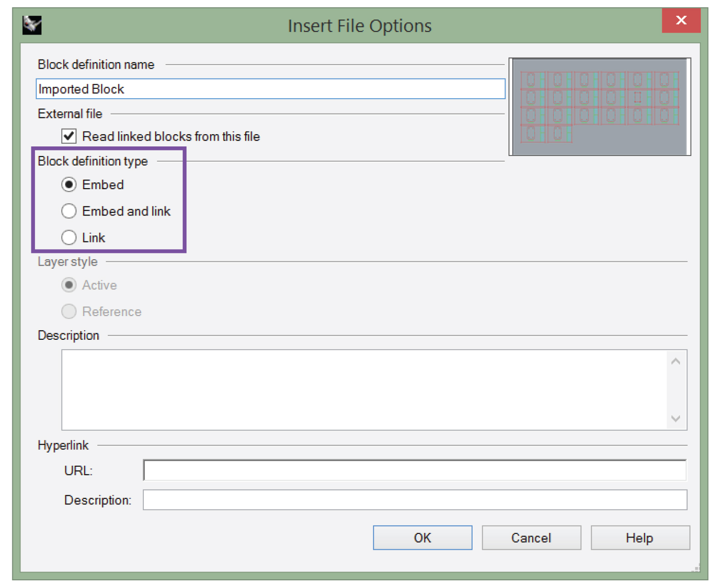
Task: Click the Rhino application icon in title bar
Action: pyautogui.click(x=32, y=25)
